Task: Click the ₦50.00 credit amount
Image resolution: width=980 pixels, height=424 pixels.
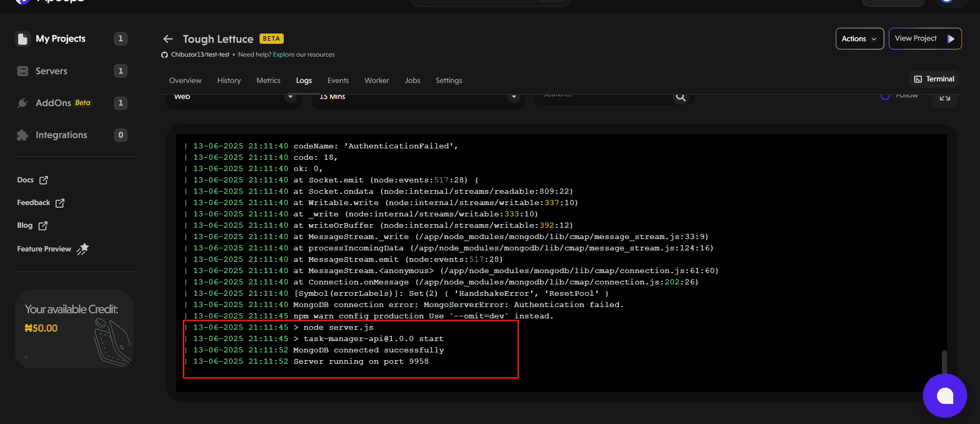Action: click(41, 328)
